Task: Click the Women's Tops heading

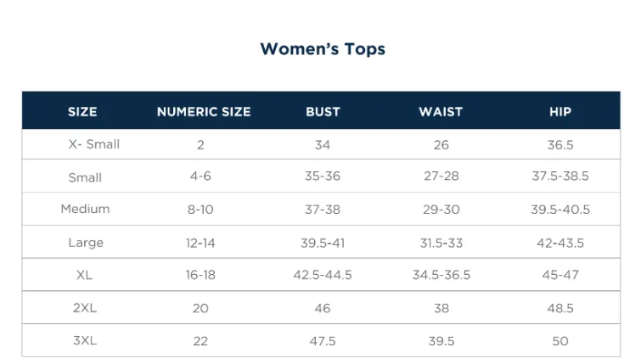Action: [x=323, y=49]
